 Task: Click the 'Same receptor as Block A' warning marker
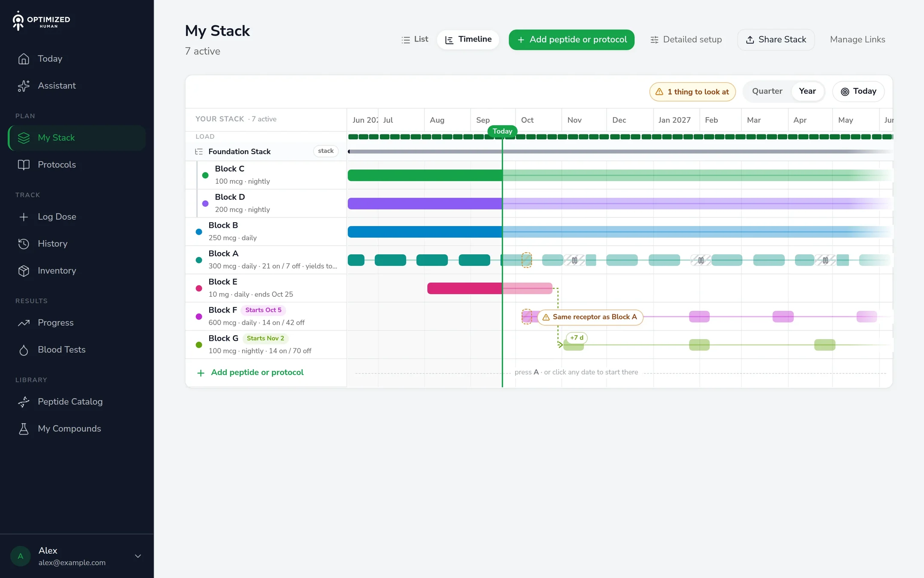[590, 317]
